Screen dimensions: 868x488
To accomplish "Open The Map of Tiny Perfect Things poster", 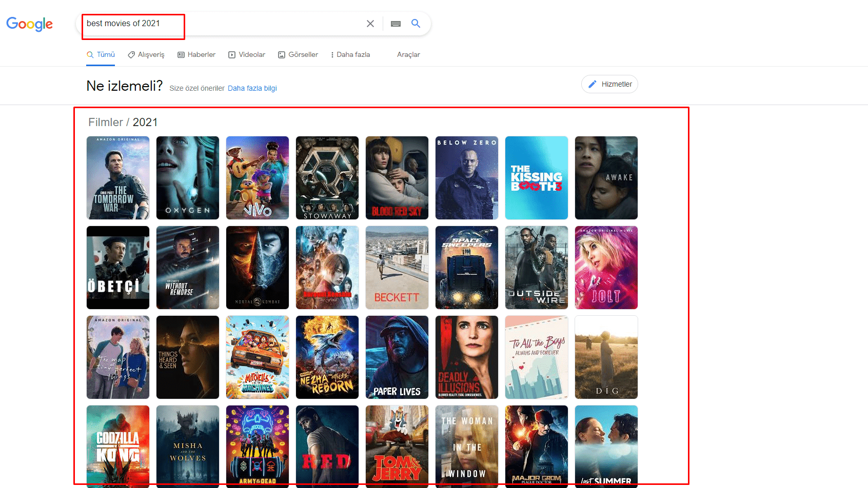I will coord(118,357).
